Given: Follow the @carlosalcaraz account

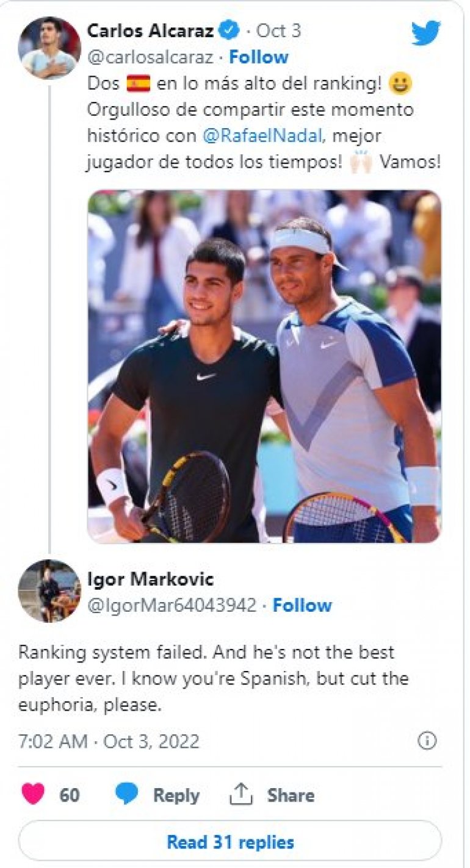Looking at the screenshot, I should 258,57.
